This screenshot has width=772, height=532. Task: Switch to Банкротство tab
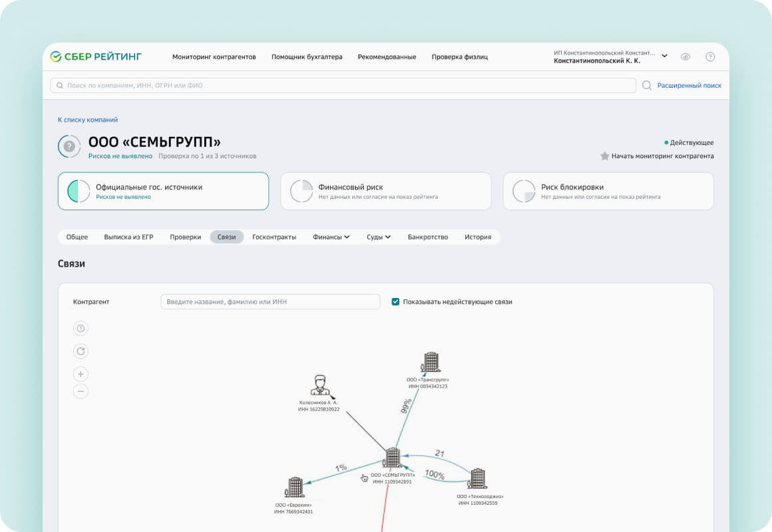click(428, 237)
